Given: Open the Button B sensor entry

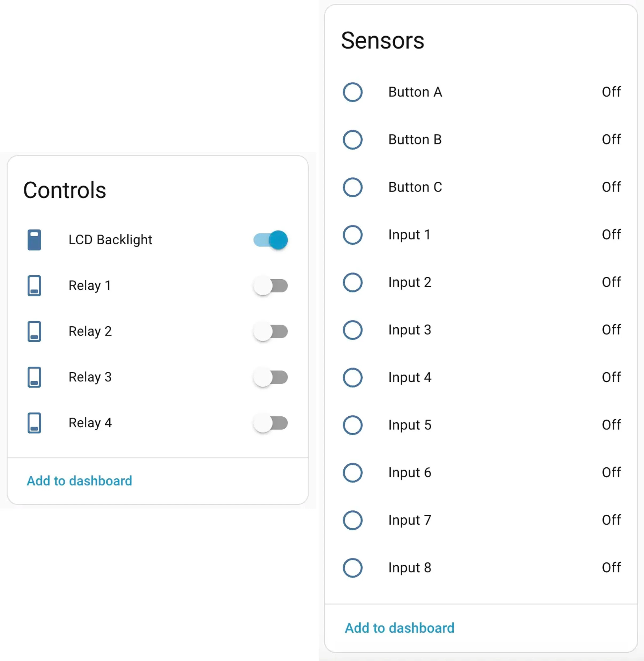Looking at the screenshot, I should pos(481,140).
